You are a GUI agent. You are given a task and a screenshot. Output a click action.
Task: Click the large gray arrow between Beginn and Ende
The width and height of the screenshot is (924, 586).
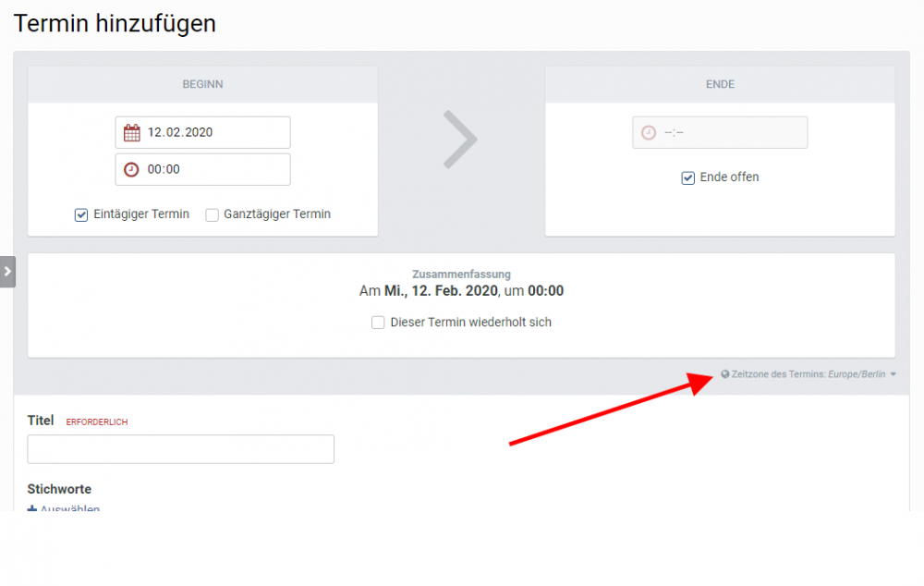click(x=461, y=139)
